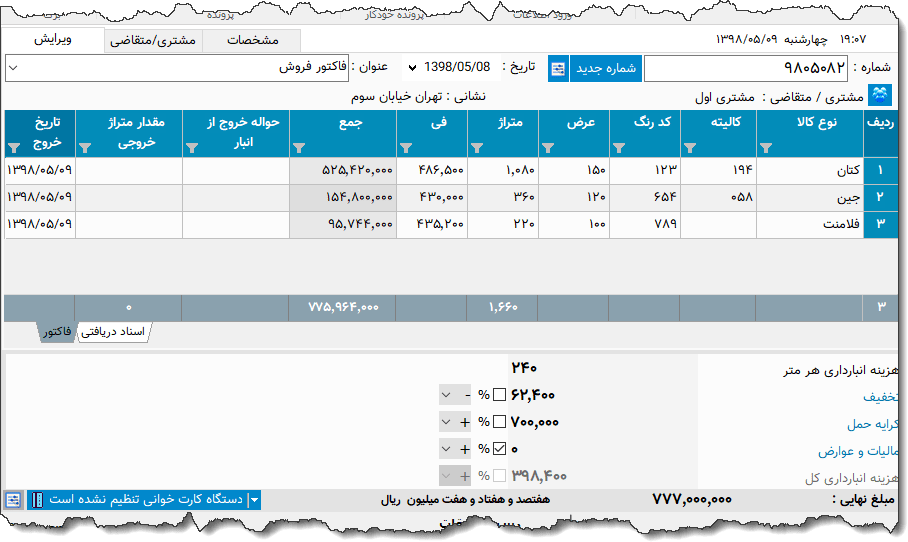908x542 pixels.
Task: Open the date picker dropdown arrow
Action: coord(411,68)
